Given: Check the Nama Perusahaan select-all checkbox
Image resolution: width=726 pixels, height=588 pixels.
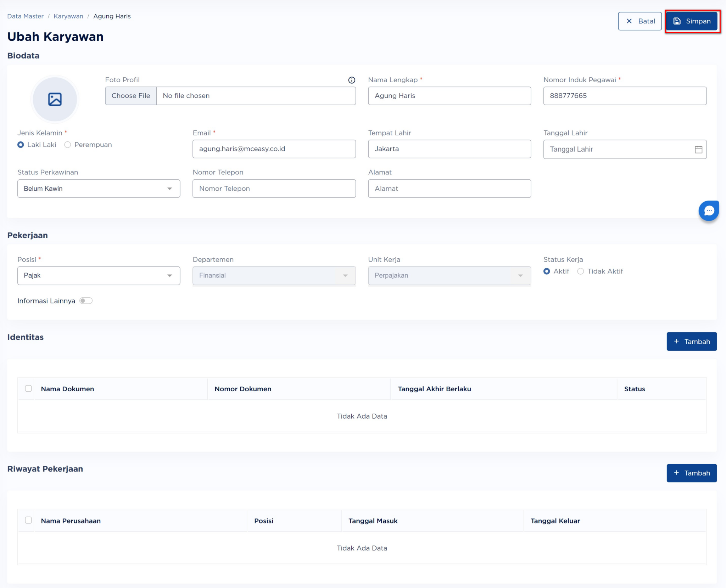Looking at the screenshot, I should (x=28, y=520).
